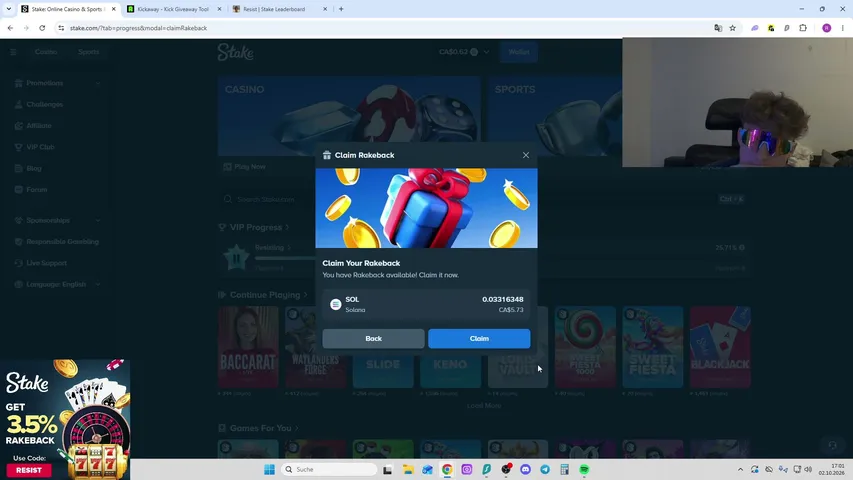Open Discord from the taskbar
The image size is (853, 480).
click(x=525, y=469)
